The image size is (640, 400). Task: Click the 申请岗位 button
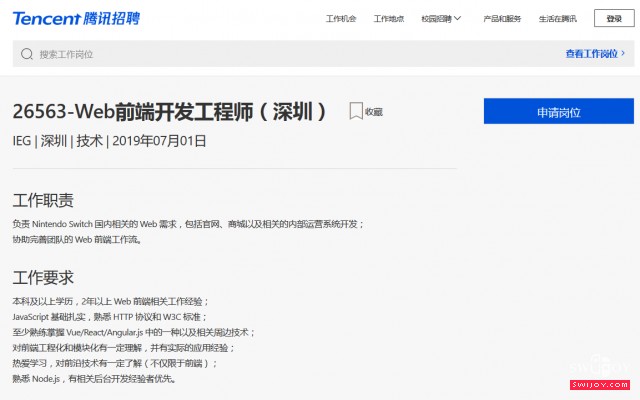click(559, 111)
